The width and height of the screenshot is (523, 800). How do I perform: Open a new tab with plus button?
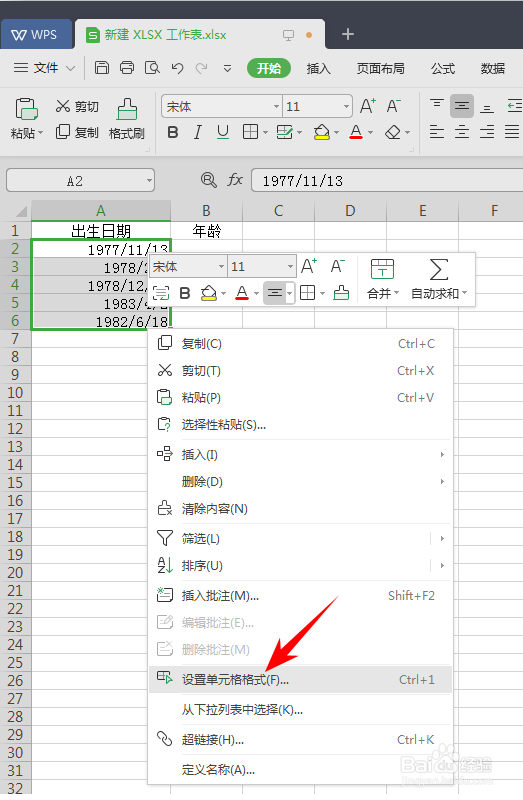348,34
